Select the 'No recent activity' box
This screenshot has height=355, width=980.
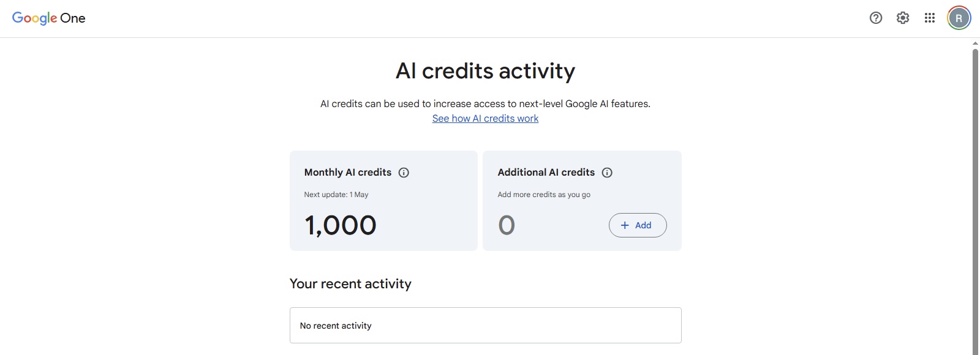[485, 326]
